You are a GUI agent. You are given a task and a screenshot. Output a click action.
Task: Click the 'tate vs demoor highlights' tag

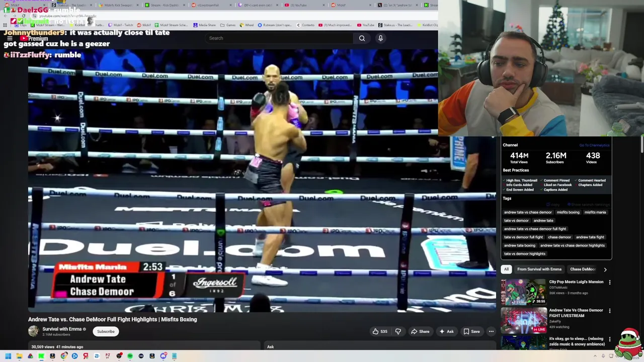524,254
